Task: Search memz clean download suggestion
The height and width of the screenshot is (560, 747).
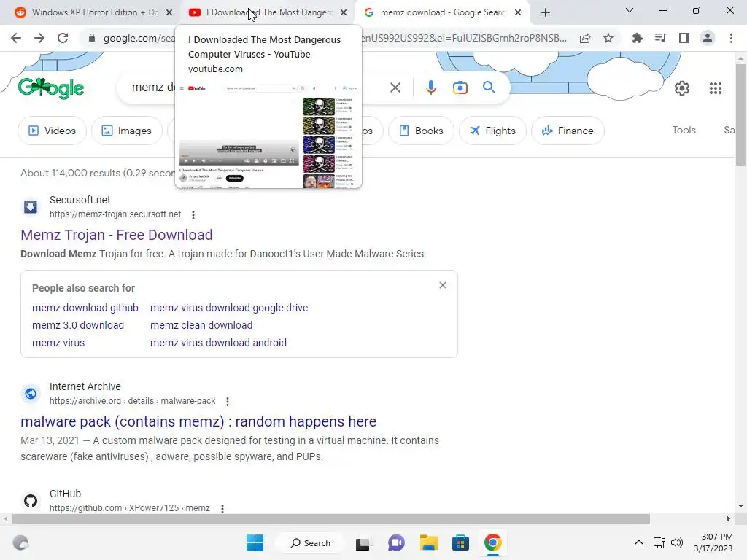Action: [x=201, y=325]
